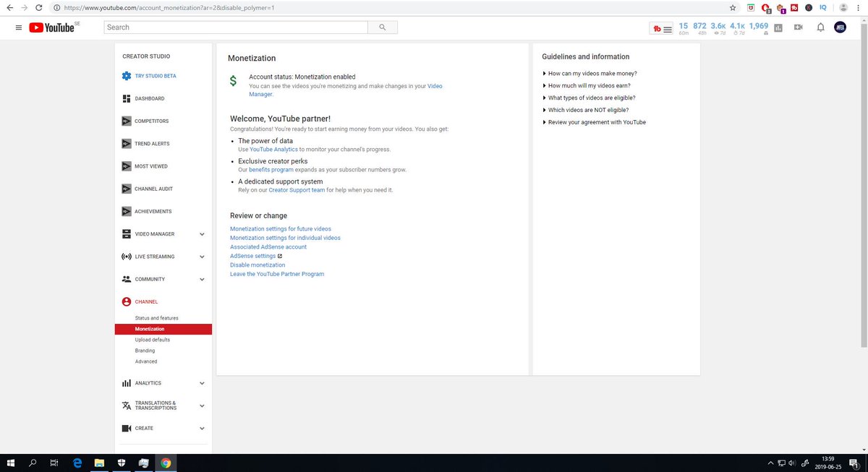Expand the Translations & Transcriptions chevron
This screenshot has height=472, width=868.
[x=202, y=406]
